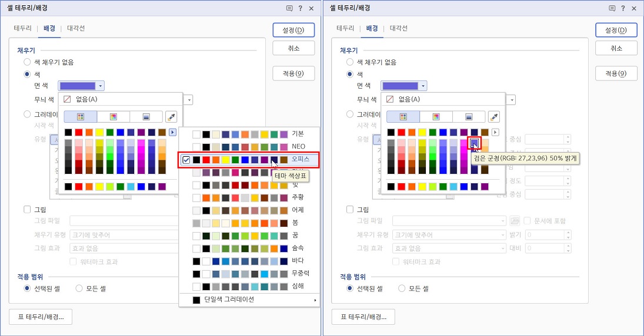Select the color spectrum icon in left dialog
The width and height of the screenshot is (644, 336).
(114, 117)
